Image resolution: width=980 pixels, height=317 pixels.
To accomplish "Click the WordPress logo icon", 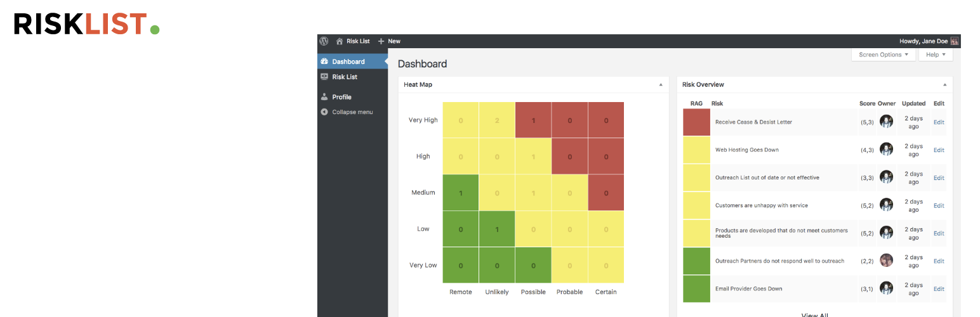I will point(324,41).
